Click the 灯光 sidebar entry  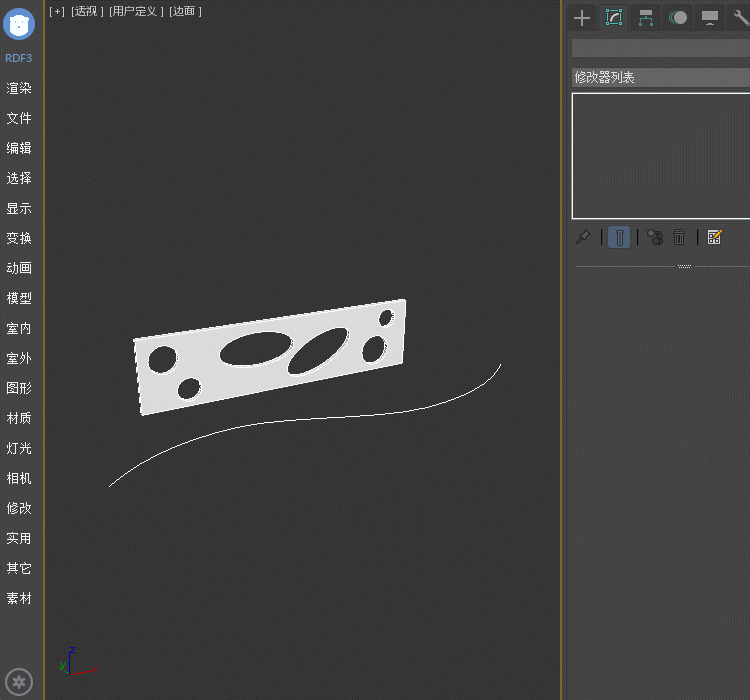click(19, 448)
